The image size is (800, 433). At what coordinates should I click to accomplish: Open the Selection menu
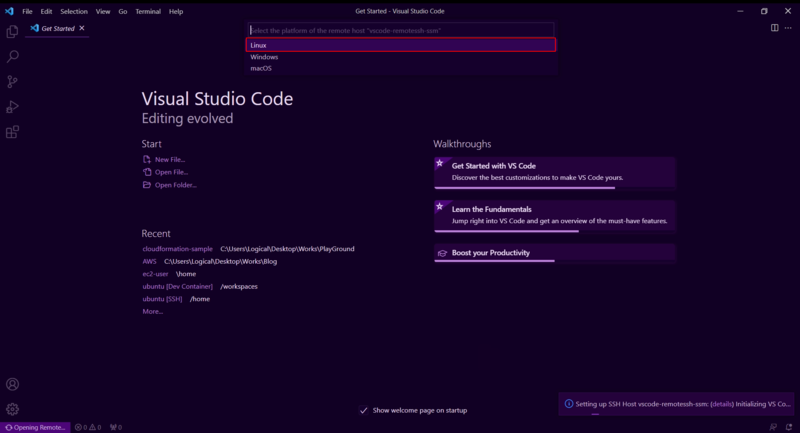coord(74,11)
